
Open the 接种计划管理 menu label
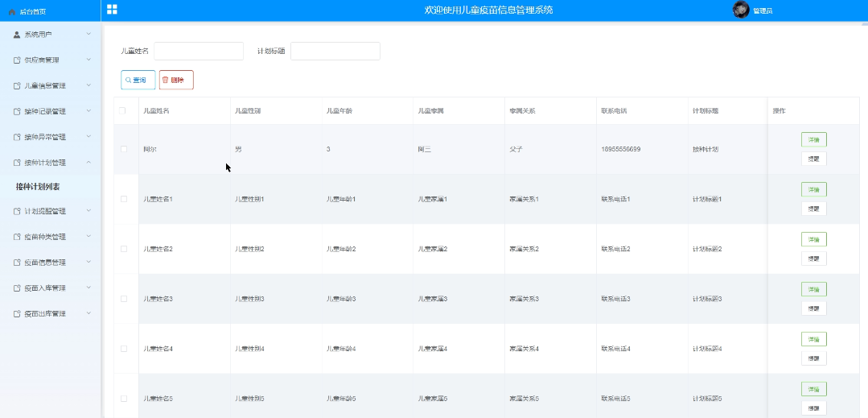click(x=45, y=163)
